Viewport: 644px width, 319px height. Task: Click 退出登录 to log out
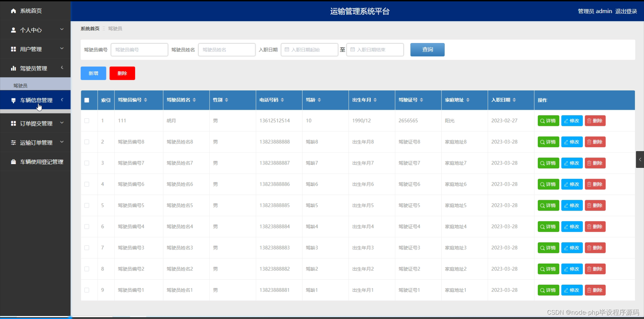pyautogui.click(x=626, y=11)
